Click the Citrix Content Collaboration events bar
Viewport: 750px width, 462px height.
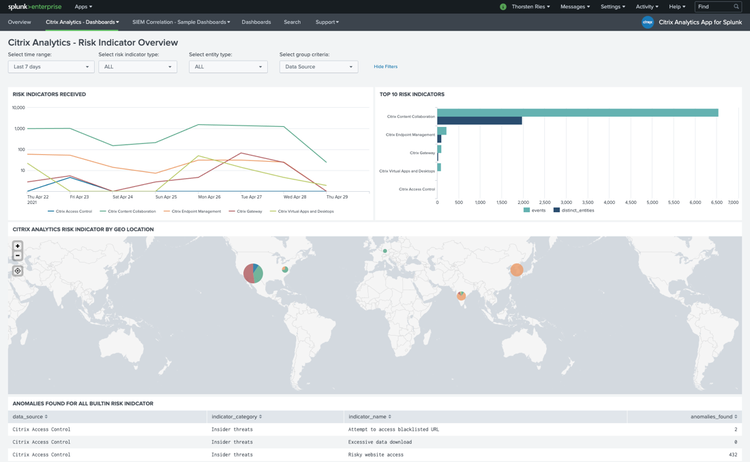pyautogui.click(x=577, y=112)
